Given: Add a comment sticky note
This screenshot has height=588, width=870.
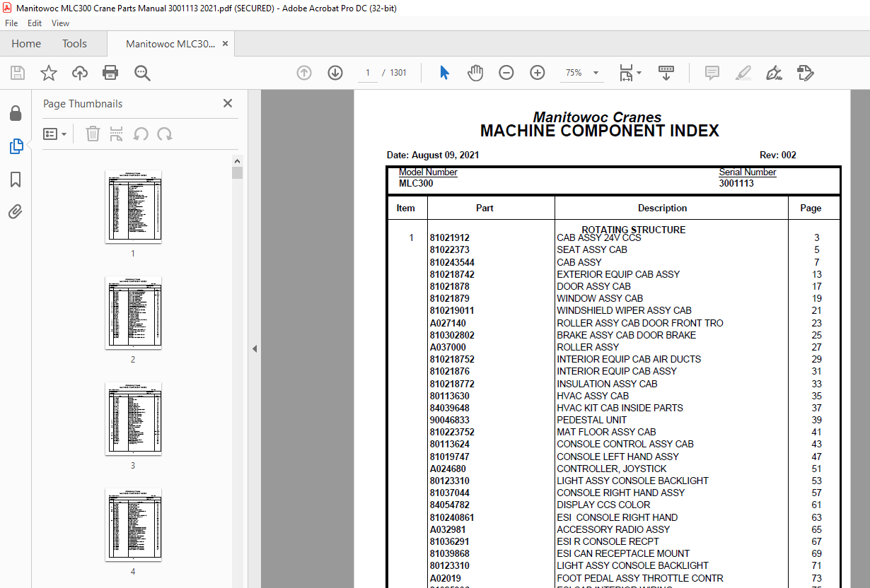Looking at the screenshot, I should click(x=712, y=73).
